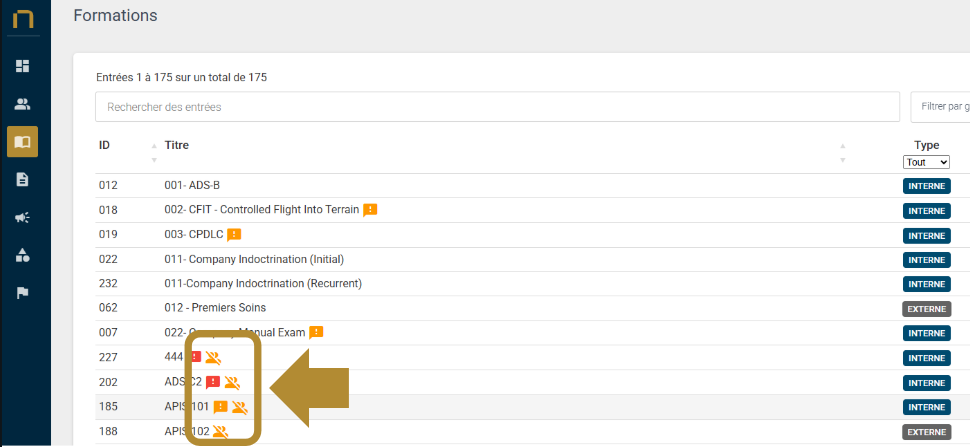Click no-participants icon on ADS-C2 row
The image size is (970, 447).
point(232,382)
